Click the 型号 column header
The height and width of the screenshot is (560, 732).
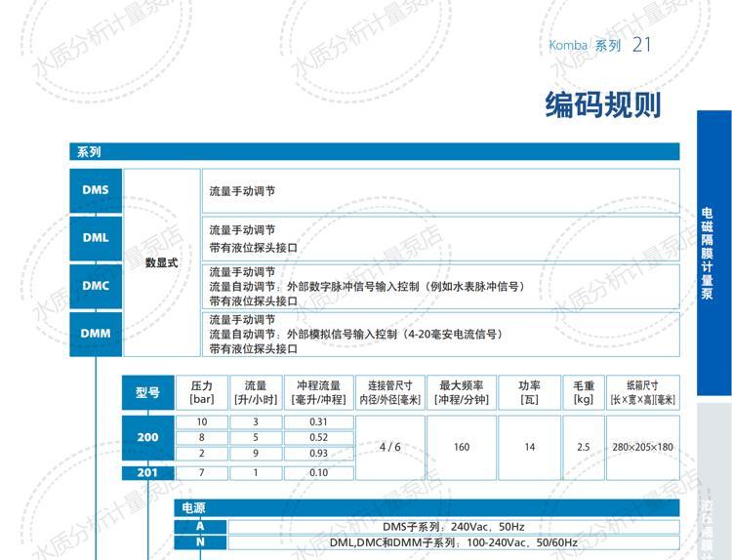[x=148, y=392]
